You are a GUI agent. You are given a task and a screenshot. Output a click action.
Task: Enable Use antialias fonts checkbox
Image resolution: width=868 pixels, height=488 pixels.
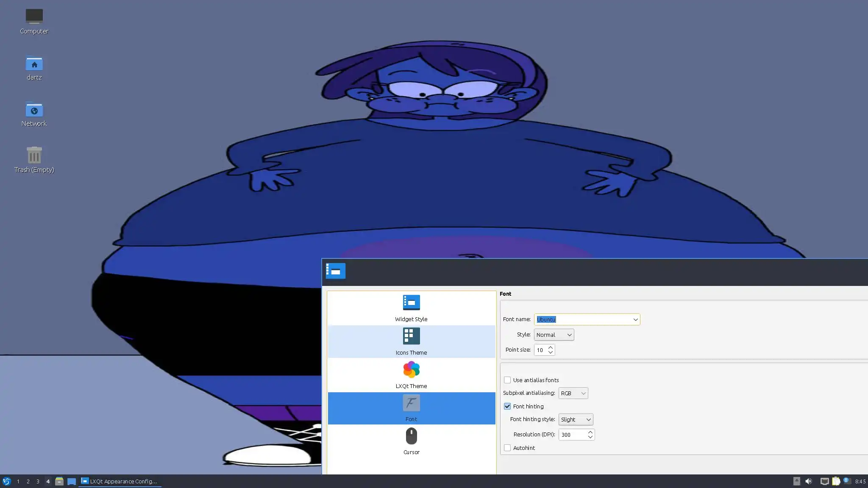[x=507, y=380]
